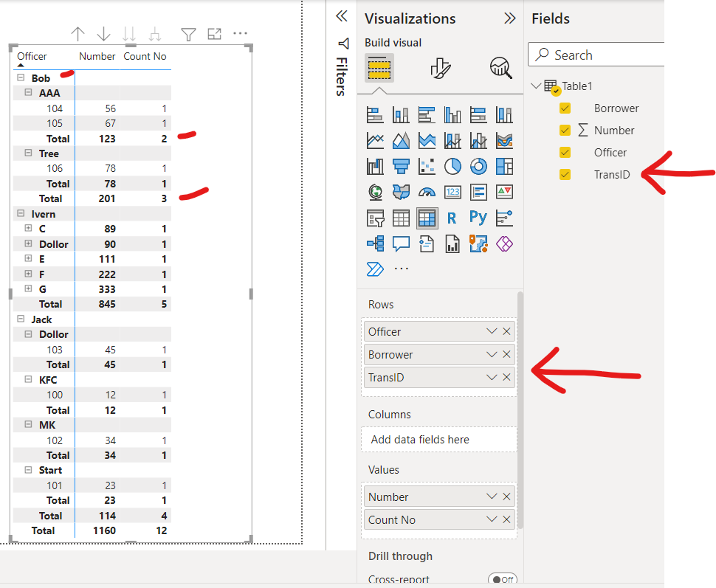Collapse the Jack officer row
The height and width of the screenshot is (588, 716).
(x=21, y=319)
